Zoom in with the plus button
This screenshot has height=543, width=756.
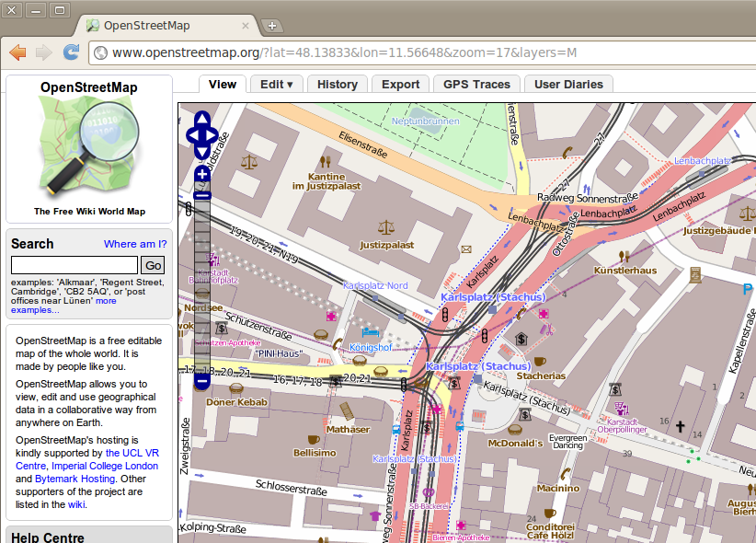pyautogui.click(x=202, y=174)
